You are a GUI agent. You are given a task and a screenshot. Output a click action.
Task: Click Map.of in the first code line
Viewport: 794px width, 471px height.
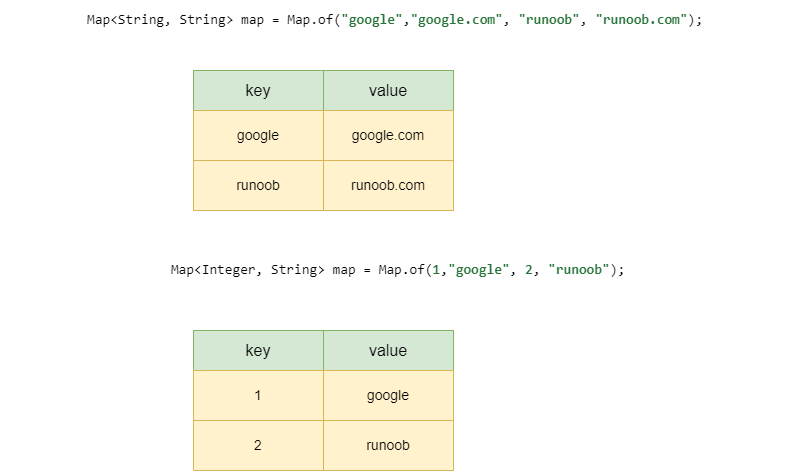coord(310,20)
